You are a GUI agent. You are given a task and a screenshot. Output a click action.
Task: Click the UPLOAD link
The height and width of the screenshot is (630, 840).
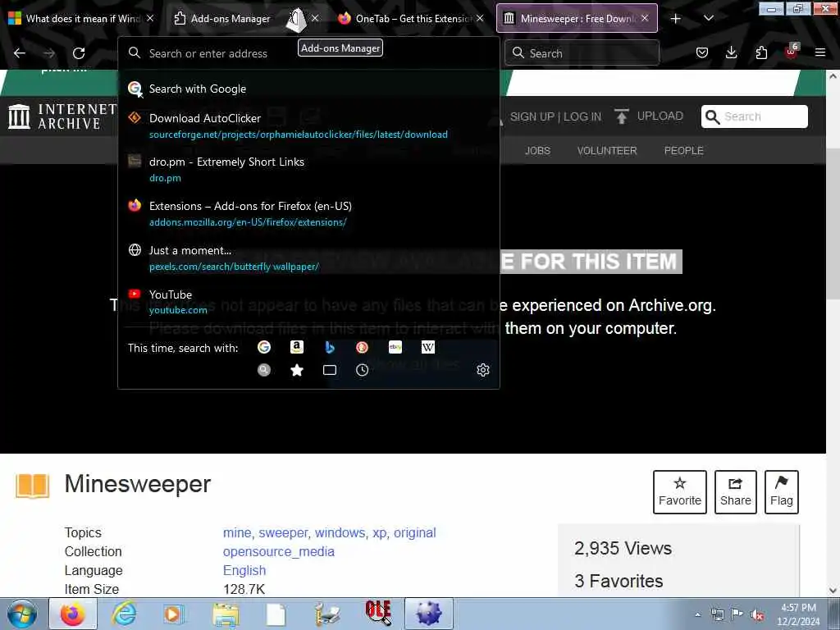(660, 116)
